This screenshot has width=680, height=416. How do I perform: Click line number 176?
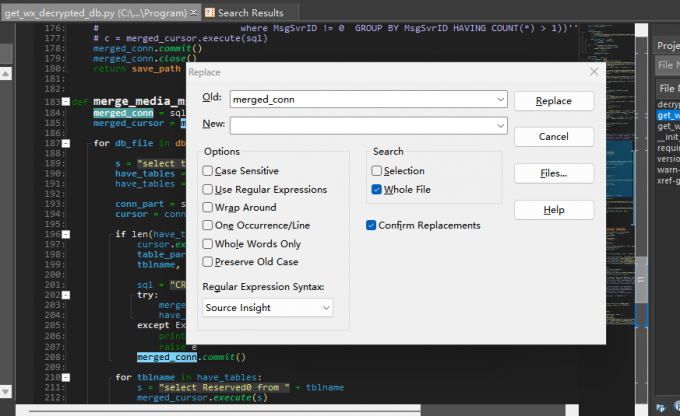[x=55, y=28]
